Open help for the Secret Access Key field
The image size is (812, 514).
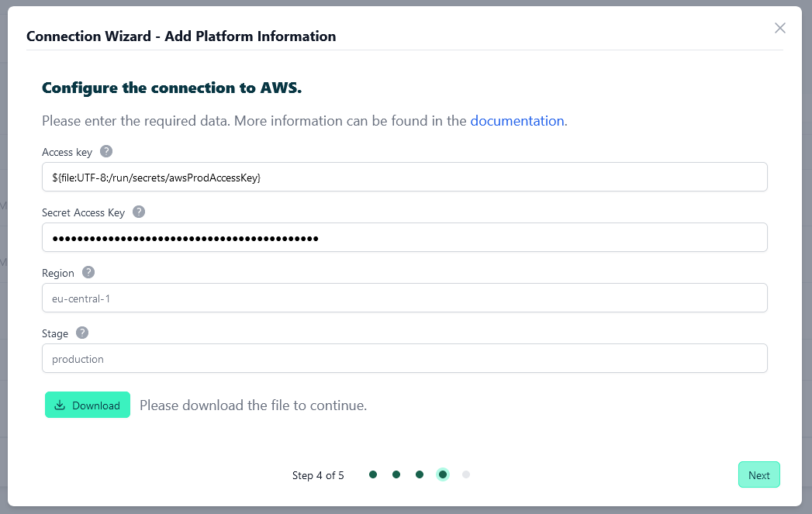(x=138, y=212)
